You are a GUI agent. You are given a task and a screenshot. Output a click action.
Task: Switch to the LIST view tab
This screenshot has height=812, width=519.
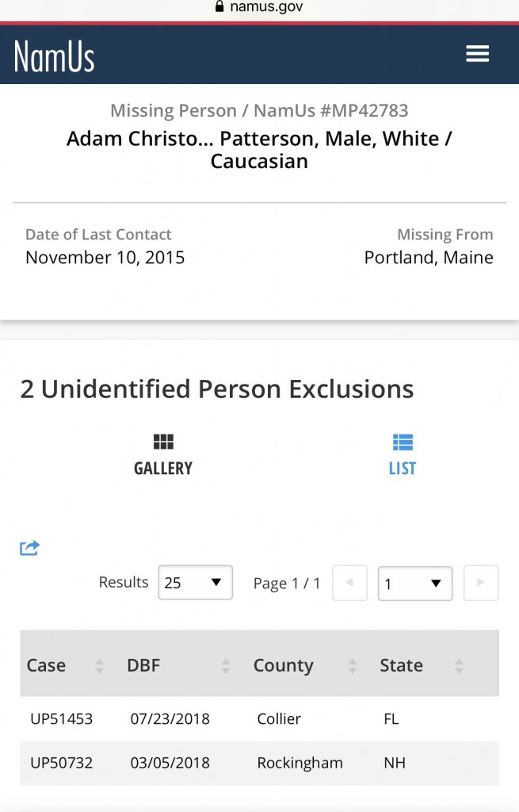click(x=403, y=468)
